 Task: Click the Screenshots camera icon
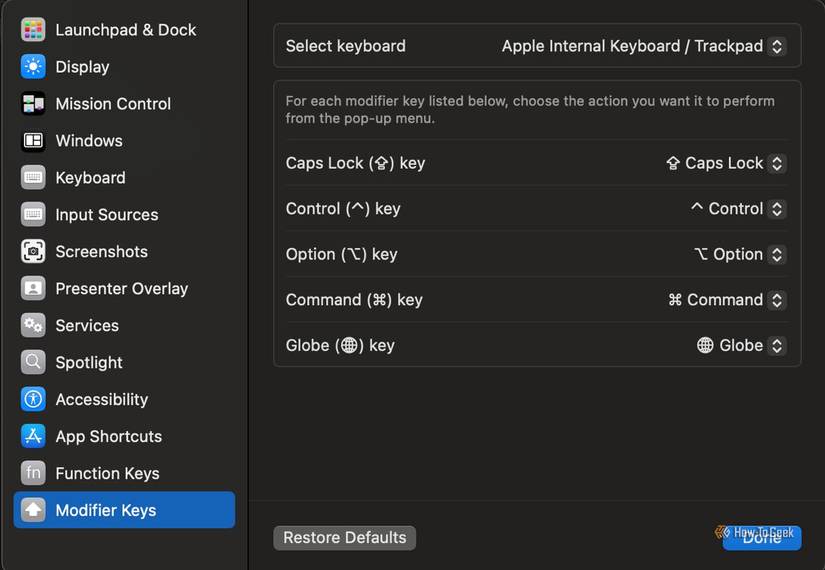point(33,251)
